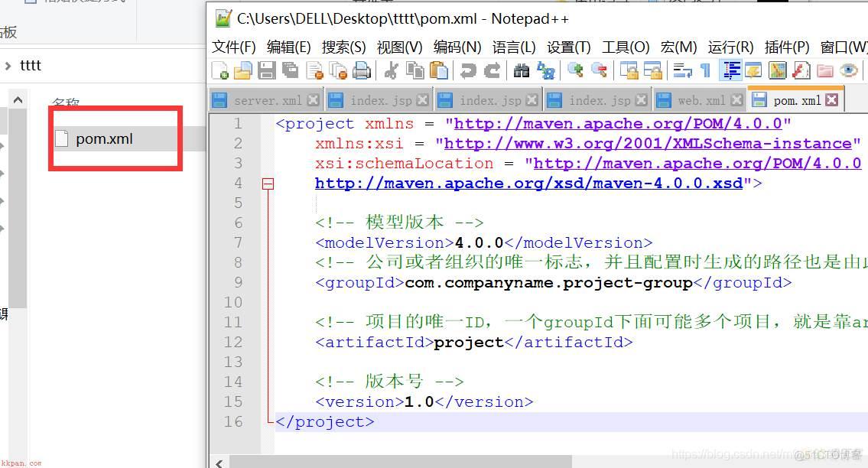Click the Close document toolbar icon
Screen dimensions: 868x468
tap(314, 70)
